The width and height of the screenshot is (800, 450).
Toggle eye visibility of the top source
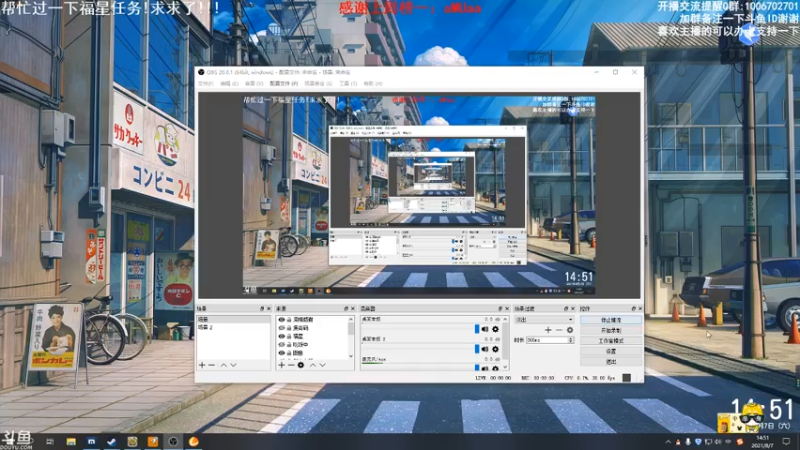282,320
